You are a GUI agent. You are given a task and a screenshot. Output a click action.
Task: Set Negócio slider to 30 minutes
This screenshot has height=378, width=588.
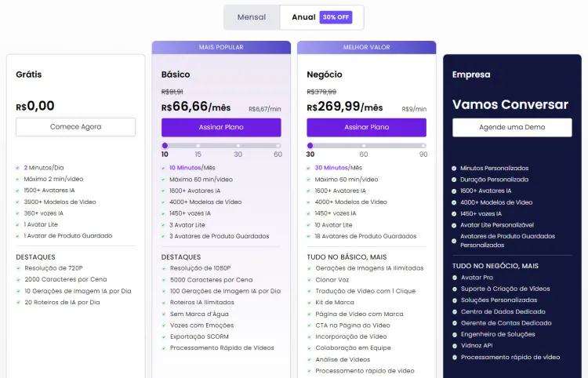(310, 146)
